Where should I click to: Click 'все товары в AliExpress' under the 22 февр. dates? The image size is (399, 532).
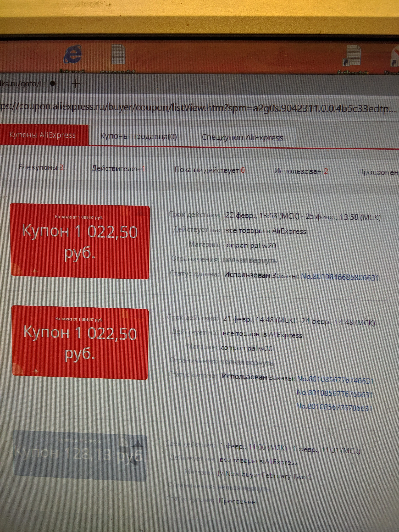[266, 231]
